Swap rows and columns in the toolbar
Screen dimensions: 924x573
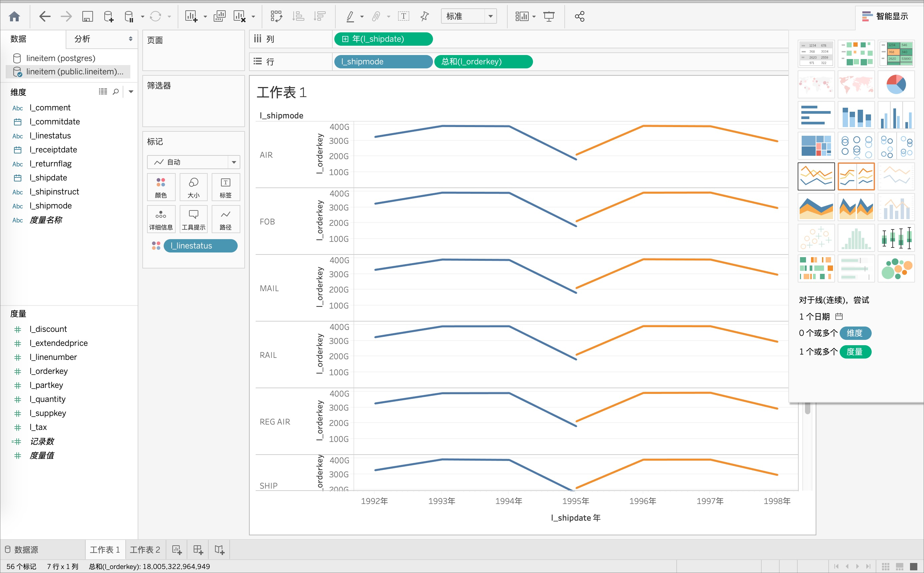(277, 16)
